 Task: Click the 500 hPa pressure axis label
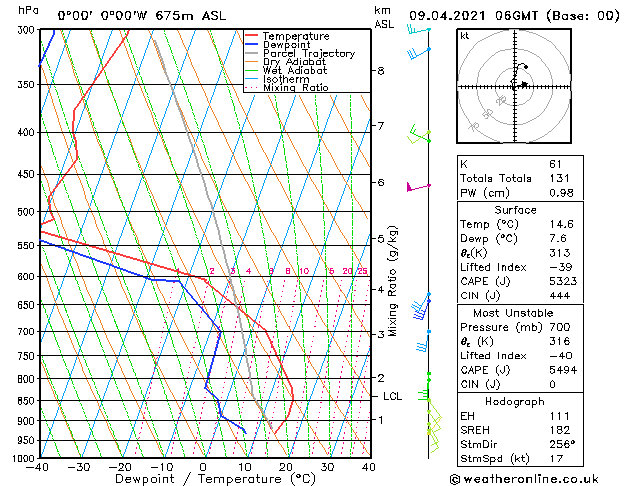pyautogui.click(x=27, y=212)
